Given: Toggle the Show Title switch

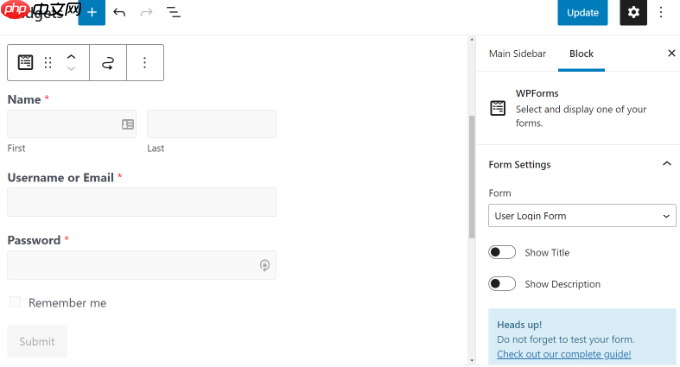Looking at the screenshot, I should pos(502,252).
